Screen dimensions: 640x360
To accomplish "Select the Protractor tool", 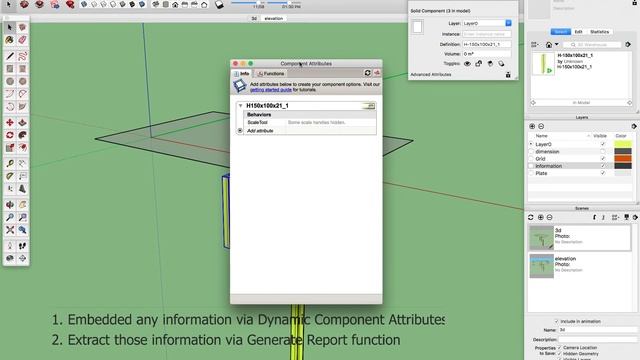I will click(10, 176).
